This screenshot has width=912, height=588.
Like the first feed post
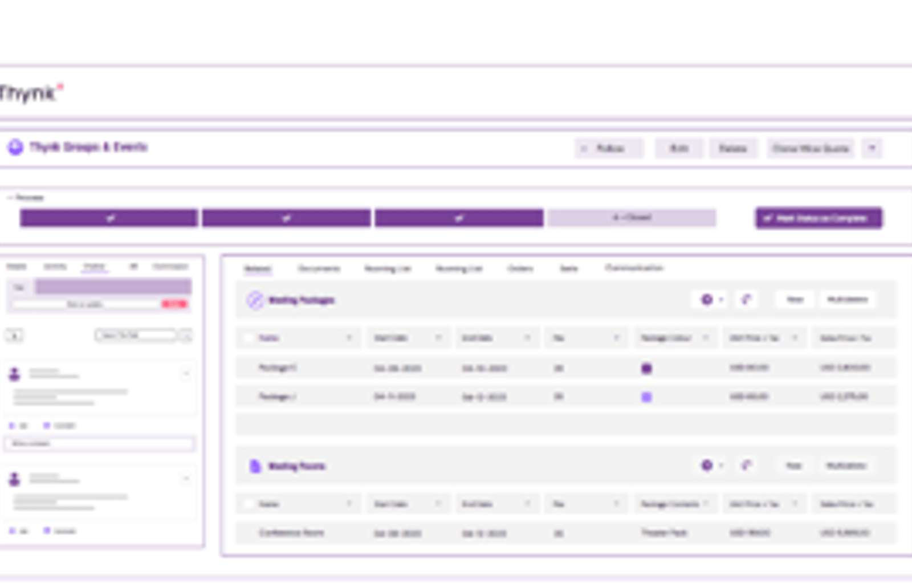[x=18, y=426]
